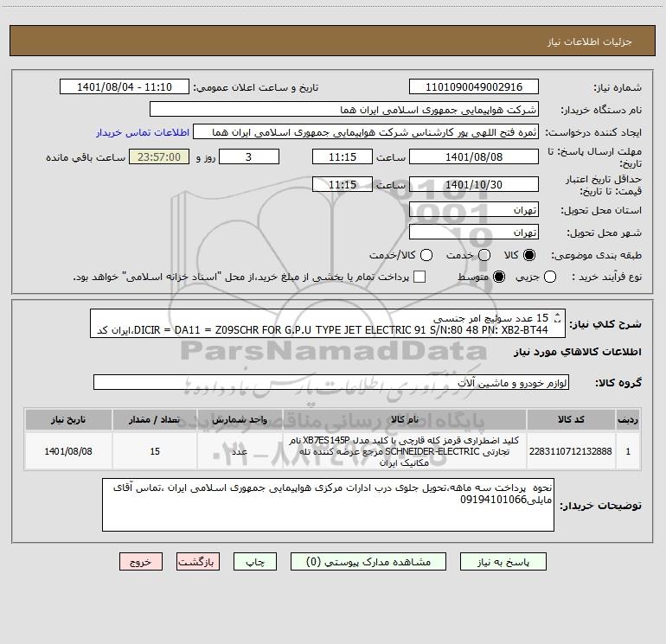Choose the متوسط purchase type radio
666x644 pixels.
[x=499, y=277]
